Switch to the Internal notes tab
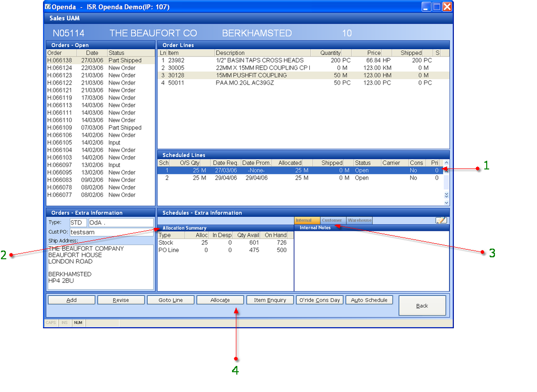537x392 pixels. pyautogui.click(x=307, y=220)
